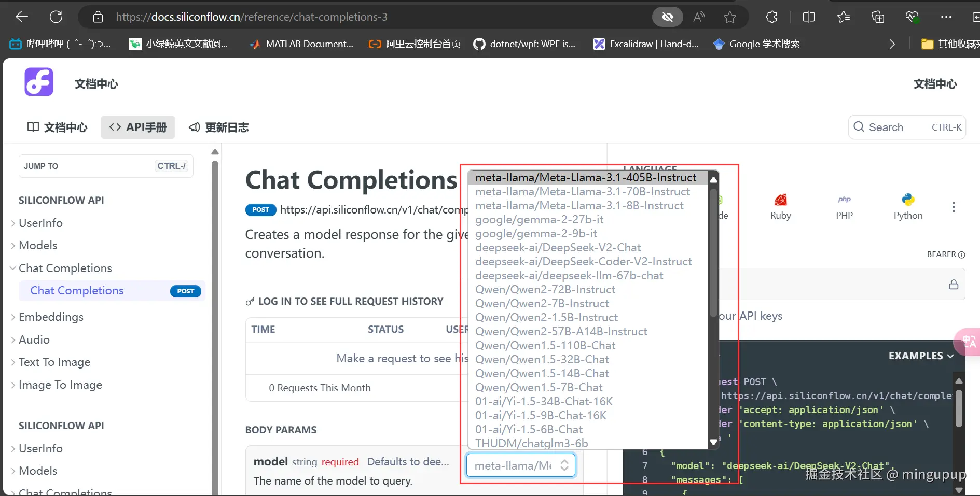Open the browser essentials heart icon

[x=913, y=17]
